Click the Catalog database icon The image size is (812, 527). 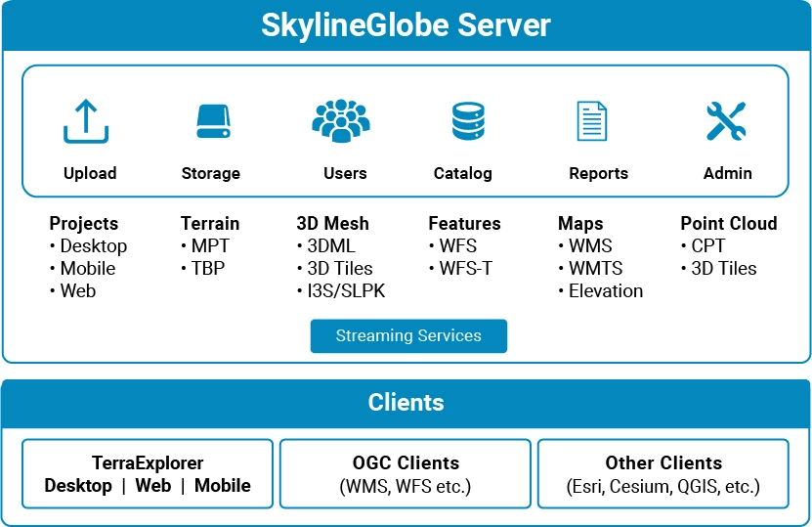point(468,121)
